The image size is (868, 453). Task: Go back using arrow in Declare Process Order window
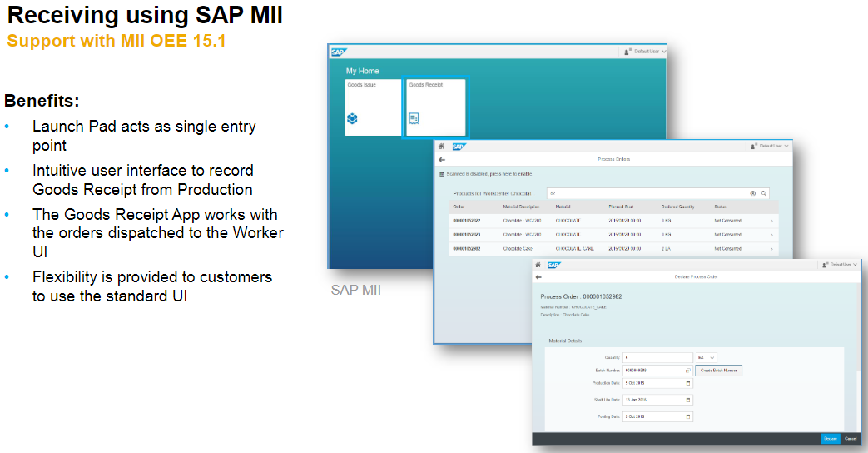pyautogui.click(x=538, y=277)
